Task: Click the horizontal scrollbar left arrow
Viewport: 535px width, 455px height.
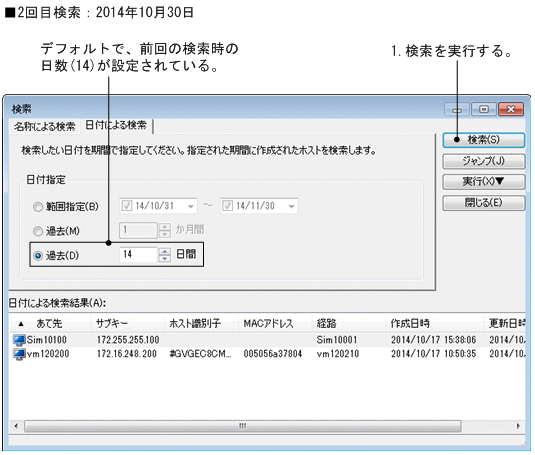Action: coord(16,426)
